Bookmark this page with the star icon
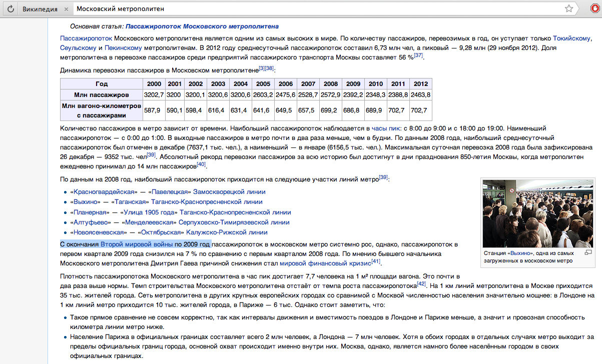 click(x=569, y=9)
